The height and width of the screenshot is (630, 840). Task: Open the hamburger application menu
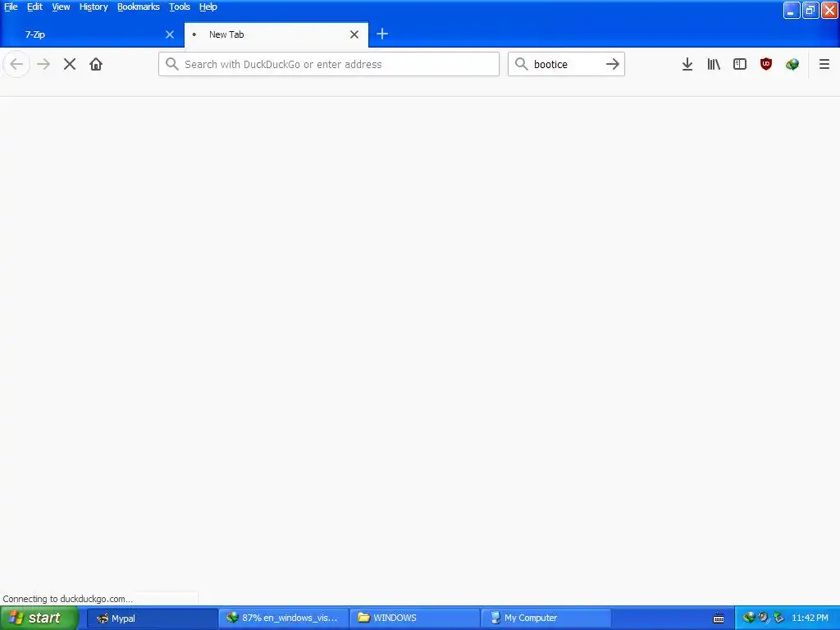pos(824,64)
